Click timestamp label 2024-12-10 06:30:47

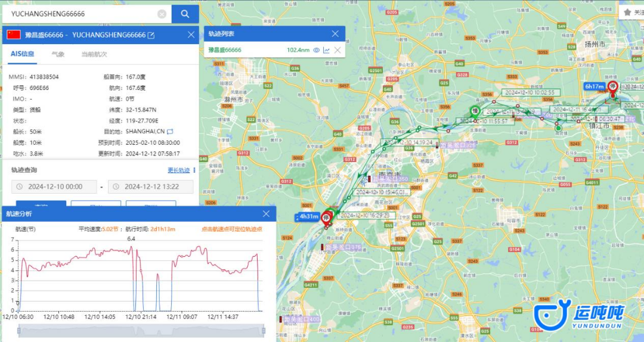click(x=596, y=119)
